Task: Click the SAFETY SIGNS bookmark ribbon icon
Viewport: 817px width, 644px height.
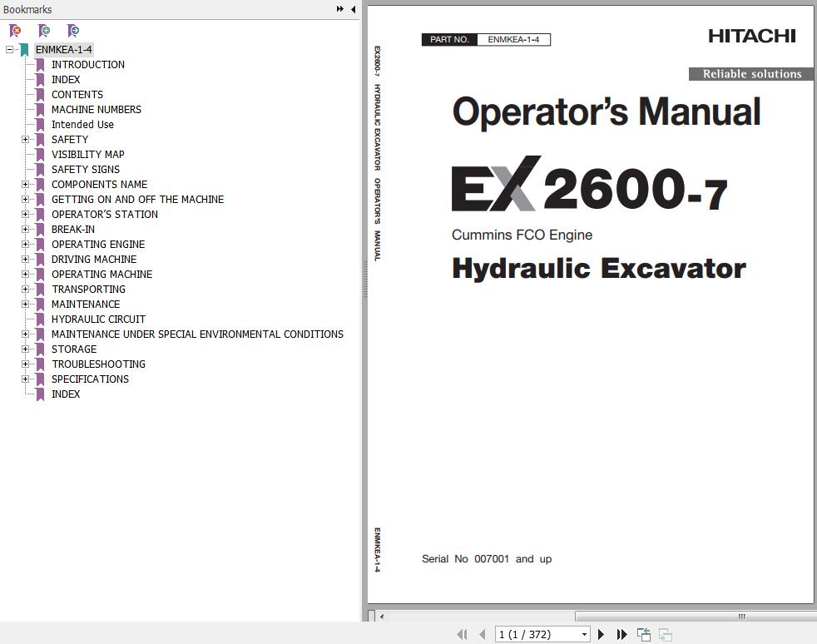Action: pyautogui.click(x=40, y=170)
